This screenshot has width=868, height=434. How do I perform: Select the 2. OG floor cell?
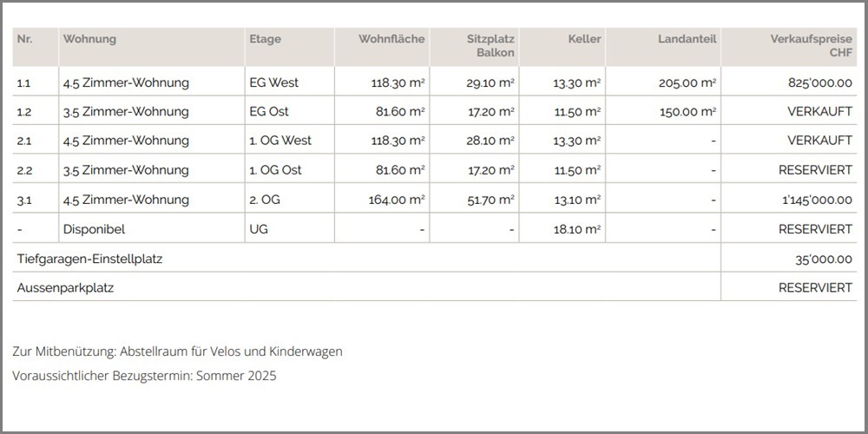(x=265, y=200)
